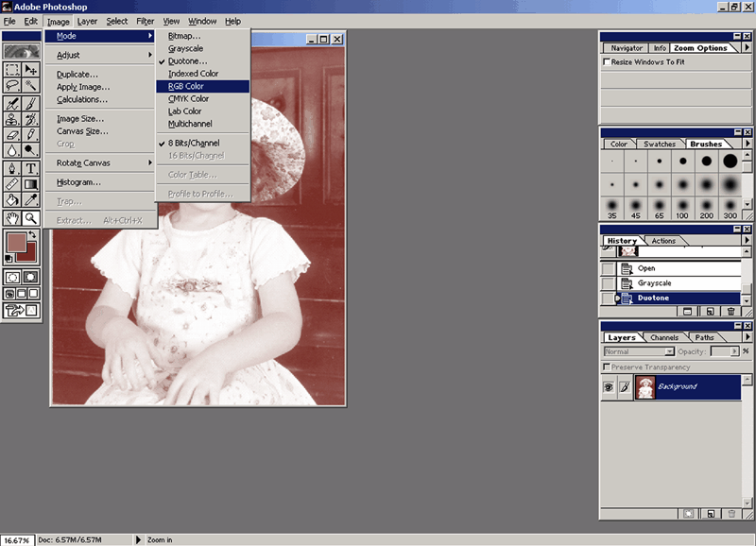The width and height of the screenshot is (756, 546).
Task: Enable Resize Windows To Fit checkbox
Action: (x=607, y=62)
